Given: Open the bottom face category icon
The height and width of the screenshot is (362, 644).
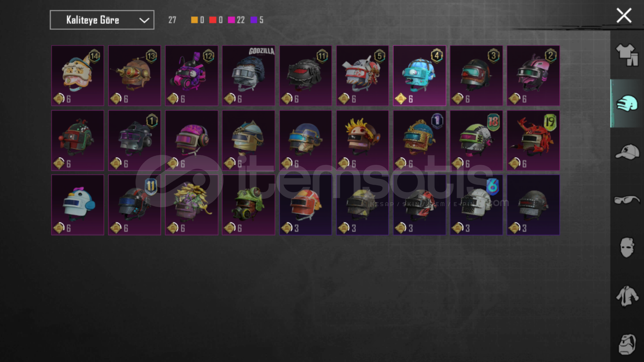Looking at the screenshot, I should click(x=627, y=344).
